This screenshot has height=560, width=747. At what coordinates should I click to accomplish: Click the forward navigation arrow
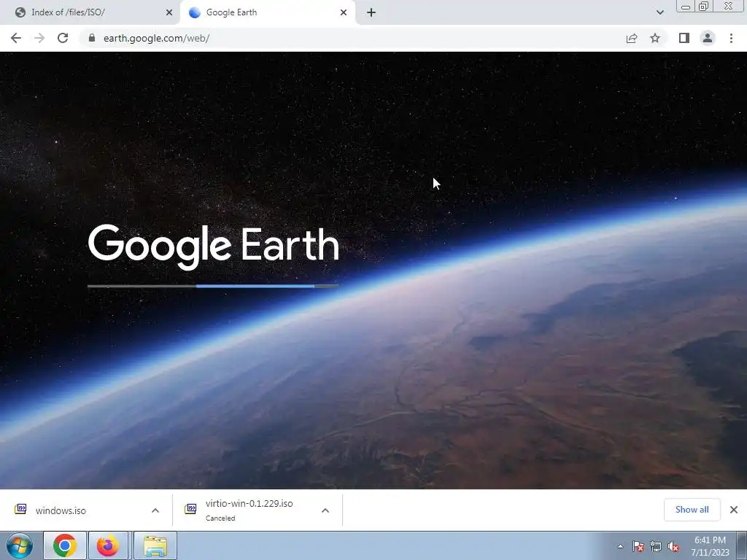point(39,38)
